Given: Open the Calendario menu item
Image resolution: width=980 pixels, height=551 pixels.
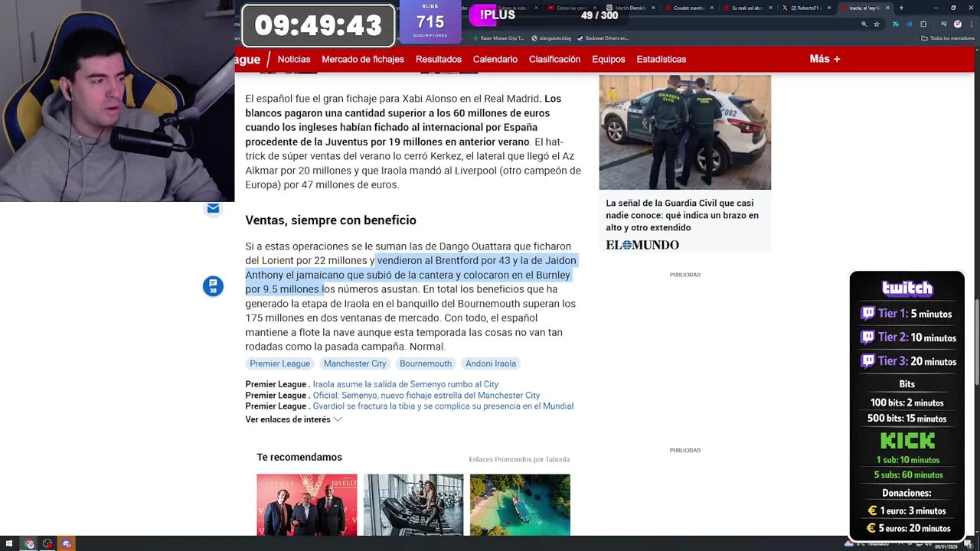Looking at the screenshot, I should click(495, 59).
